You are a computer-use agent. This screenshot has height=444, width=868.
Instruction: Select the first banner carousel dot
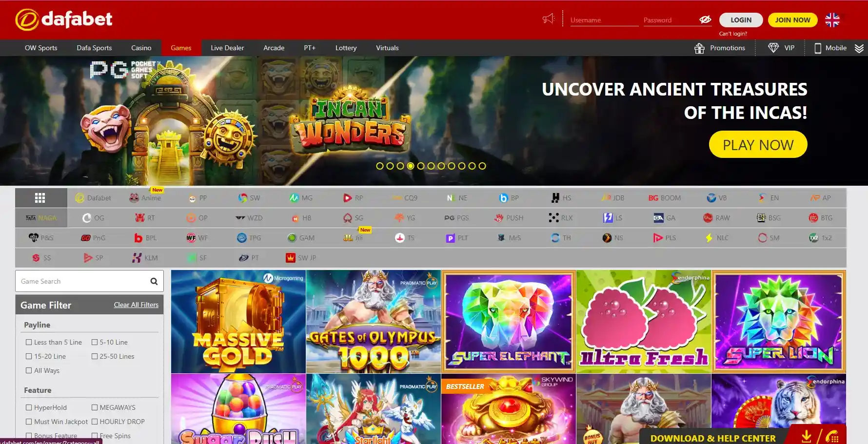(x=379, y=166)
